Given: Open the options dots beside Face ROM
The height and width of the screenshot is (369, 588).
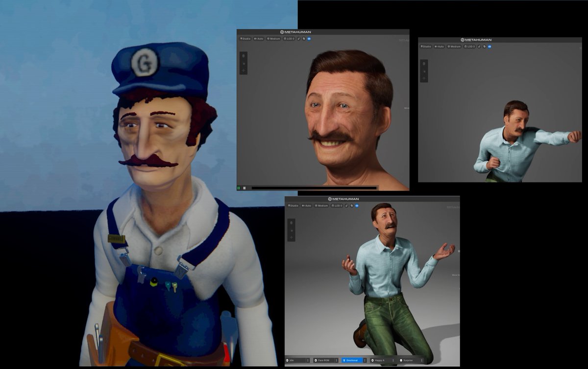Looking at the screenshot, I should [x=336, y=360].
